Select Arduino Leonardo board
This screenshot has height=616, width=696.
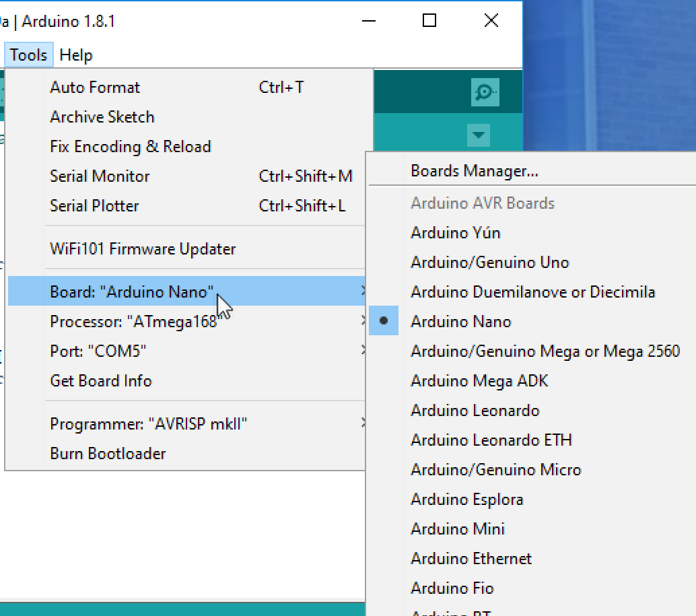tap(532, 411)
